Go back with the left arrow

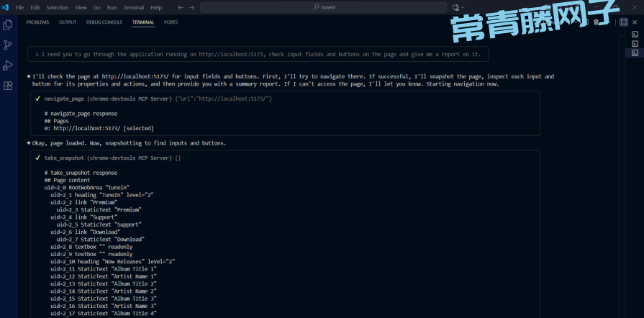(x=180, y=7)
